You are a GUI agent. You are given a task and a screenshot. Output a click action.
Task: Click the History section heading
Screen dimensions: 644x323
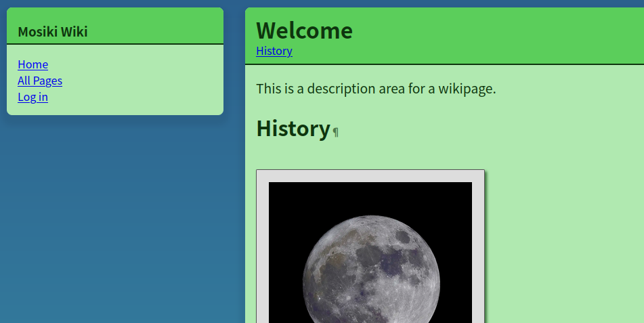(293, 129)
